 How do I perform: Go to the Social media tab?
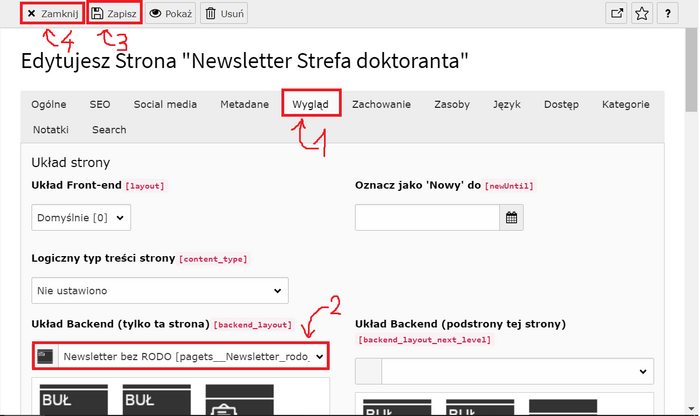tap(165, 104)
